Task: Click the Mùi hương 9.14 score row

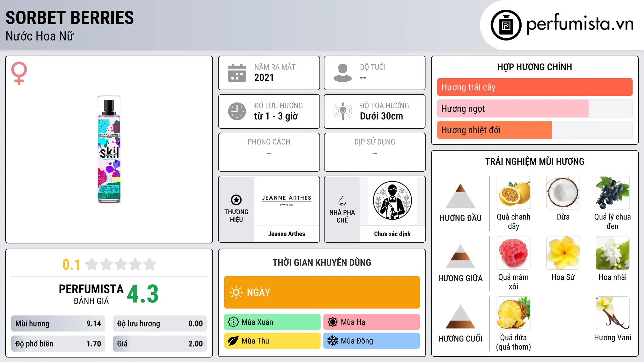Action: click(58, 324)
